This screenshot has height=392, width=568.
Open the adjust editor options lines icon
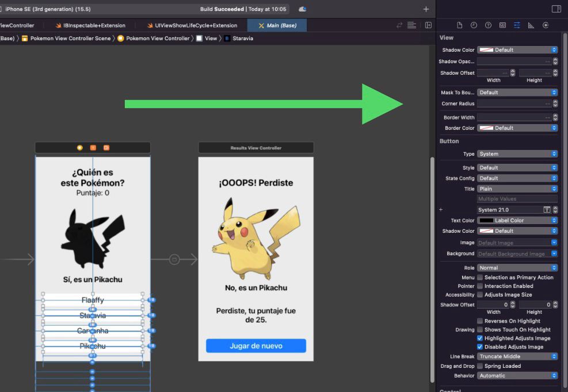pos(411,25)
